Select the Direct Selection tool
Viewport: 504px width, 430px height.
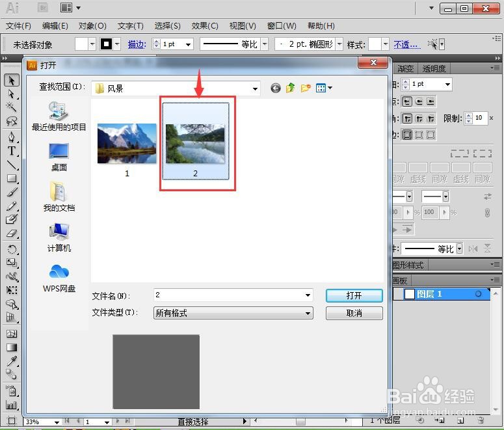12,94
